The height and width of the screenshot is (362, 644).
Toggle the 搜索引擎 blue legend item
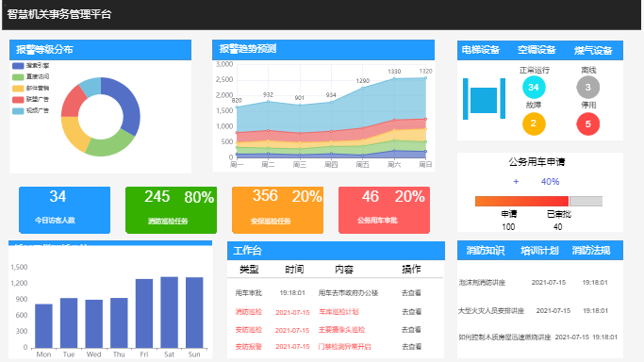31,66
